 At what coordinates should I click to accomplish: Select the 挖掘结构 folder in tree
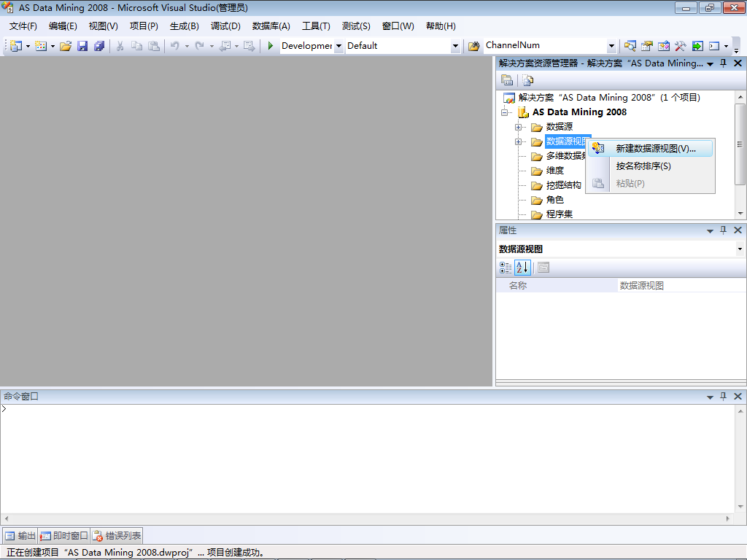(x=564, y=185)
